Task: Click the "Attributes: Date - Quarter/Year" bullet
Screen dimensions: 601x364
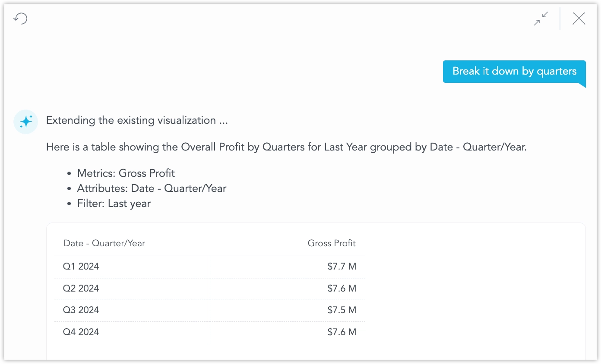Action: click(152, 188)
